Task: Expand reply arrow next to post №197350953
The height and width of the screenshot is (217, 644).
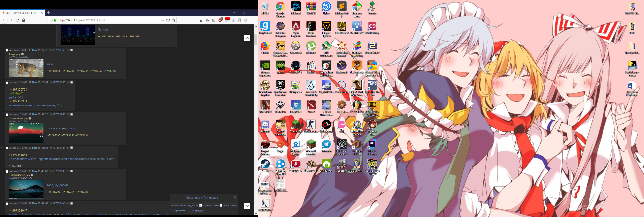Action: 72,50
